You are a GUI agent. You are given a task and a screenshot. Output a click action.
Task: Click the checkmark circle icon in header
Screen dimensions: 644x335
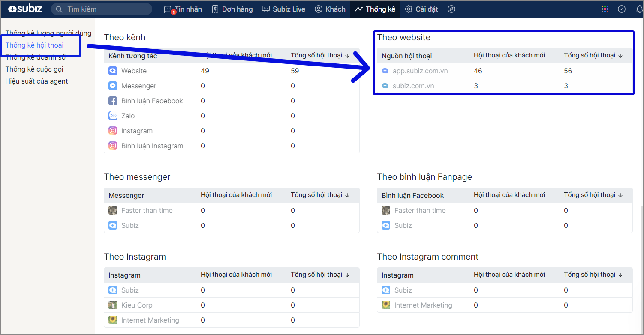point(622,9)
